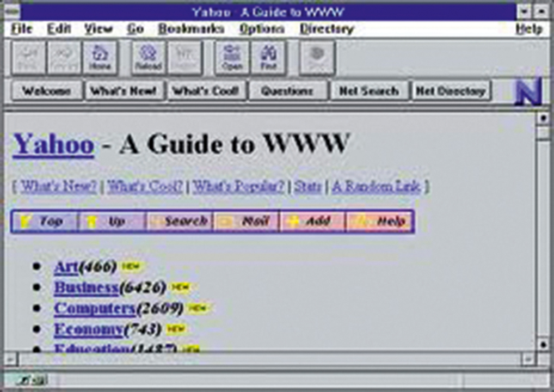The image size is (554, 392).
Task: Click the vertical scrollbar up arrow
Action: tap(543, 118)
